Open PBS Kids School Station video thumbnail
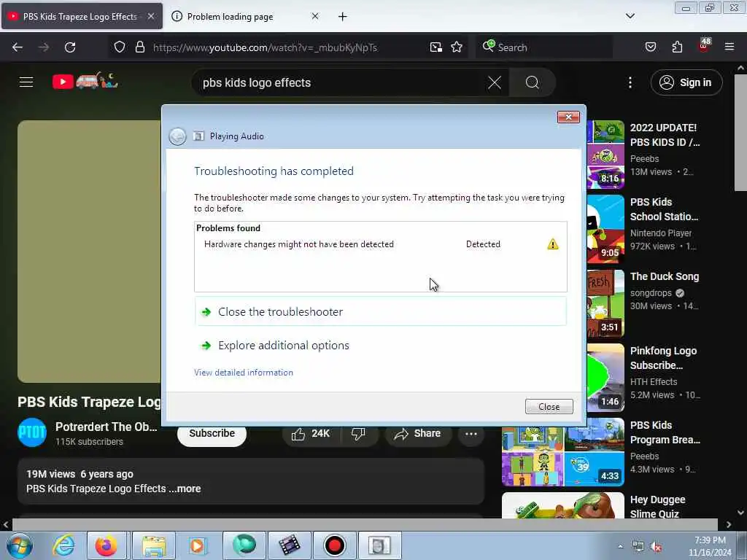This screenshot has height=560, width=747. coord(605,229)
